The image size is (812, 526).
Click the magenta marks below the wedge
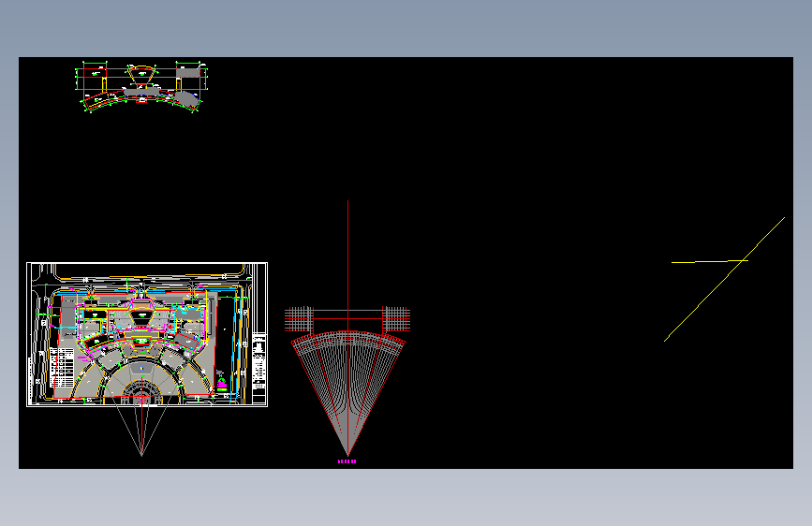tap(347, 461)
